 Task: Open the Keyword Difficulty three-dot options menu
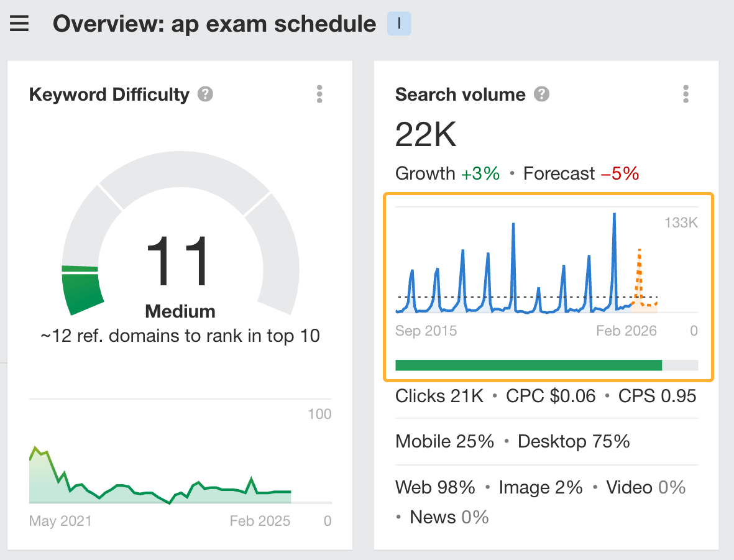tap(319, 94)
